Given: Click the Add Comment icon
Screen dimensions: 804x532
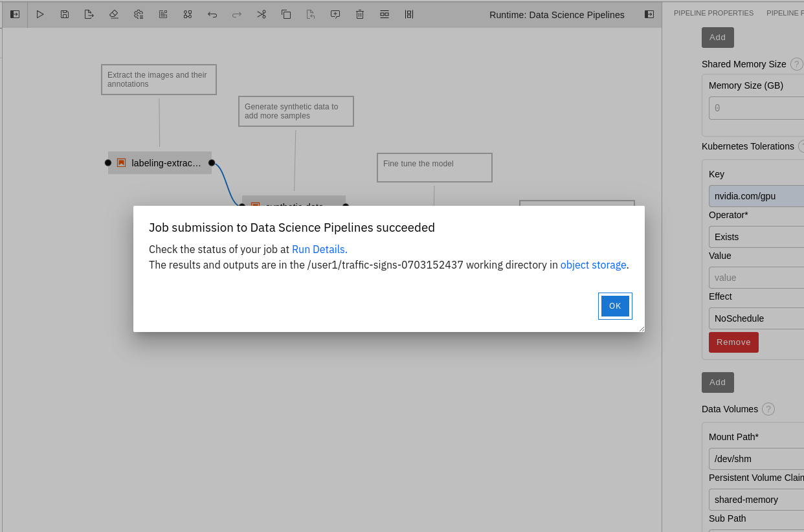Looking at the screenshot, I should click(335, 14).
